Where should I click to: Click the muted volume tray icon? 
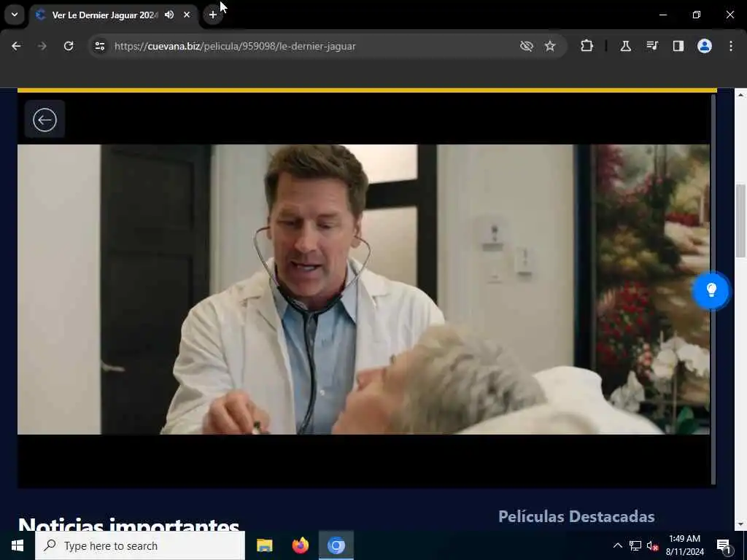coord(652,545)
